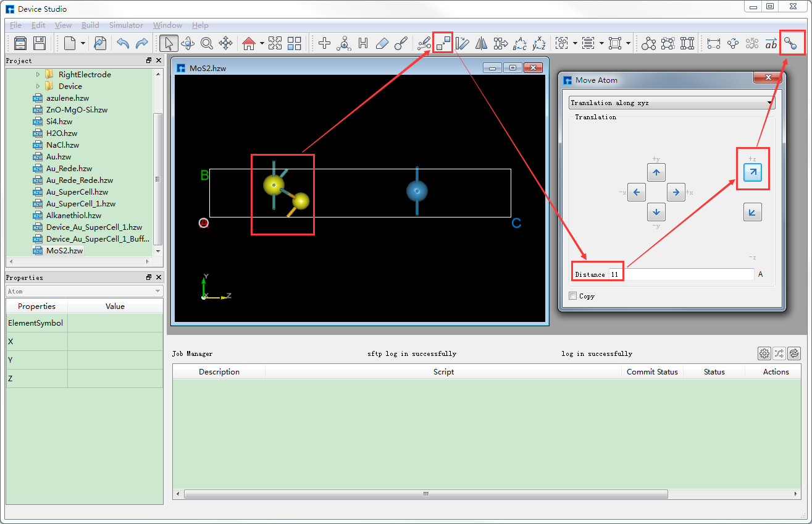
Task: Open the Build menu
Action: (90, 25)
